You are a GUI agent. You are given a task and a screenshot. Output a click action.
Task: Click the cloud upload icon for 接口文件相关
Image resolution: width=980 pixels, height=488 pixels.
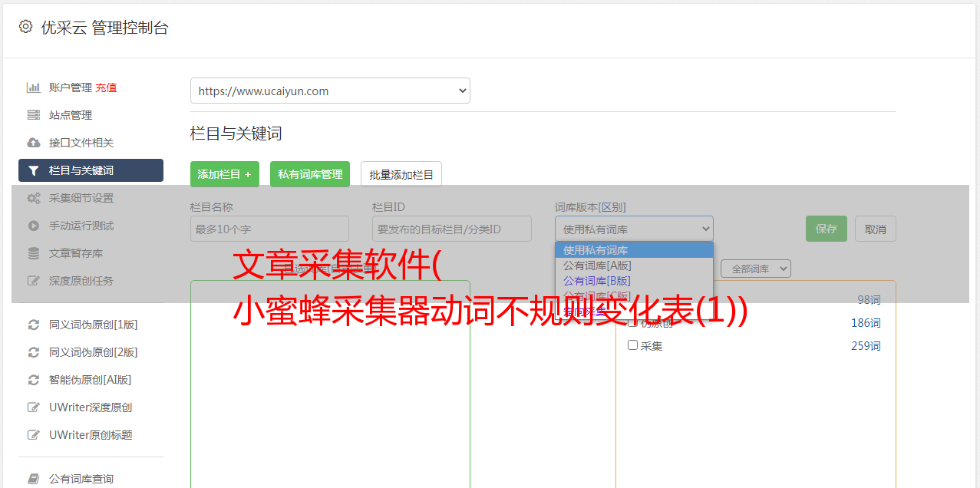[33, 143]
